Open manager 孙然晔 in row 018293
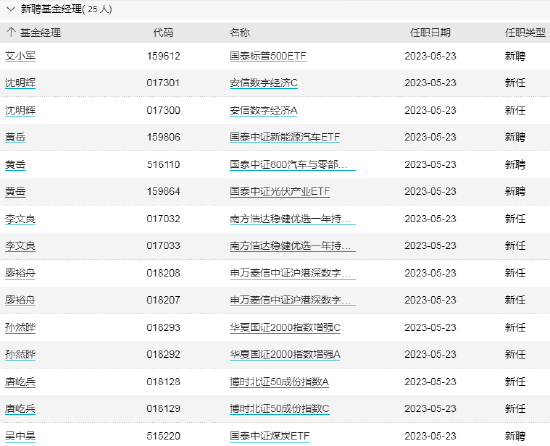The width and height of the screenshot is (550, 446). (x=20, y=327)
